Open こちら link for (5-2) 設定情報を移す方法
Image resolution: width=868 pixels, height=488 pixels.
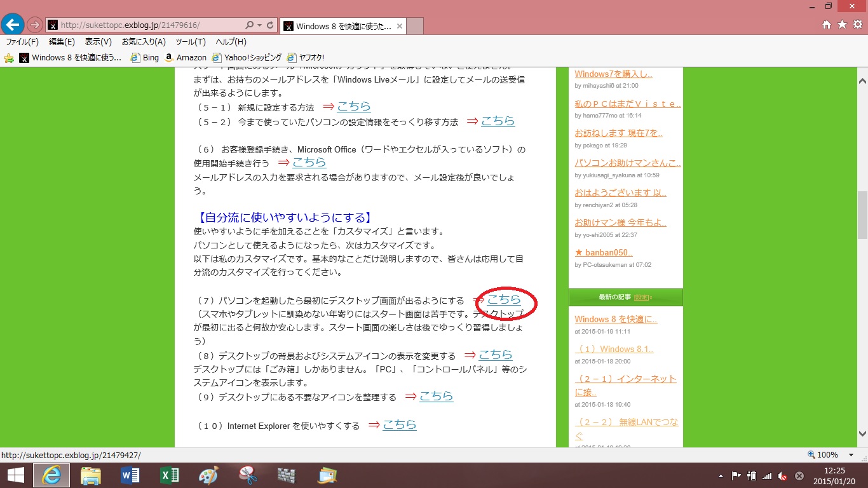(x=498, y=121)
